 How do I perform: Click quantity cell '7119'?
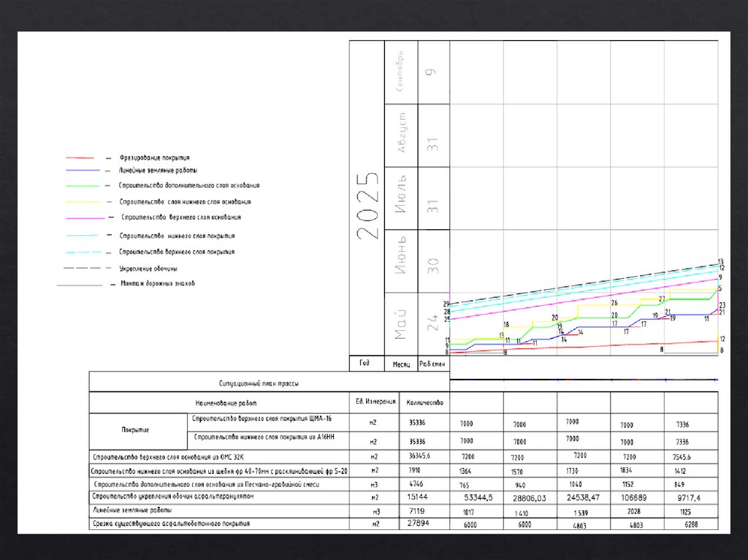pyautogui.click(x=416, y=511)
